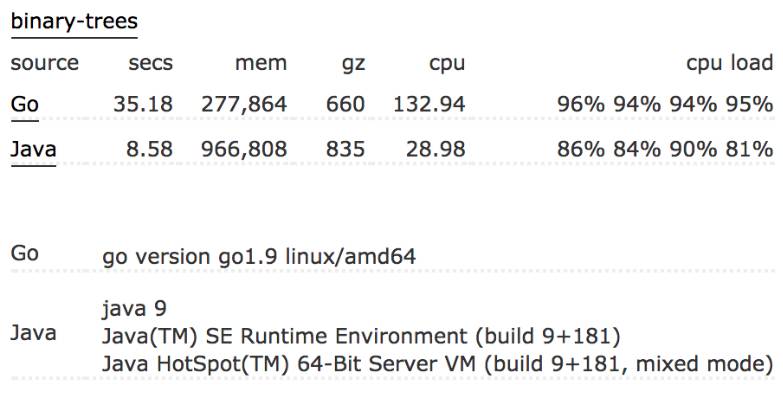Click Java memory value 966,808
The image size is (783, 398).
click(244, 150)
